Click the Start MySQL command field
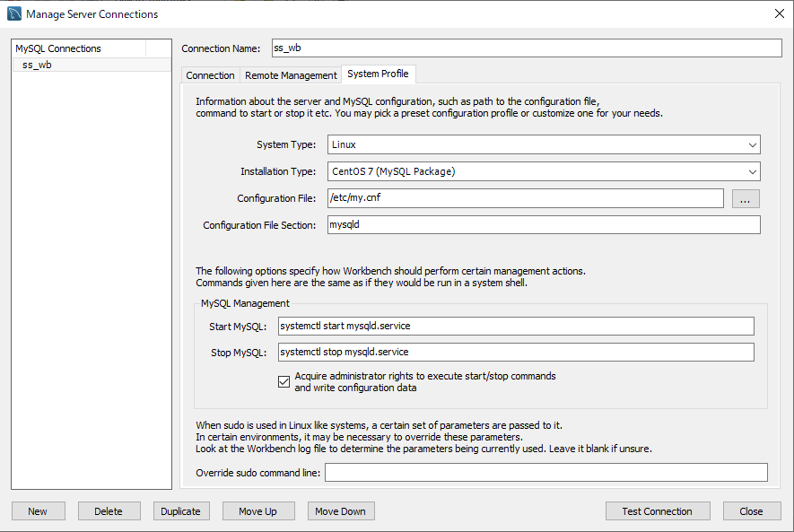 (x=516, y=326)
